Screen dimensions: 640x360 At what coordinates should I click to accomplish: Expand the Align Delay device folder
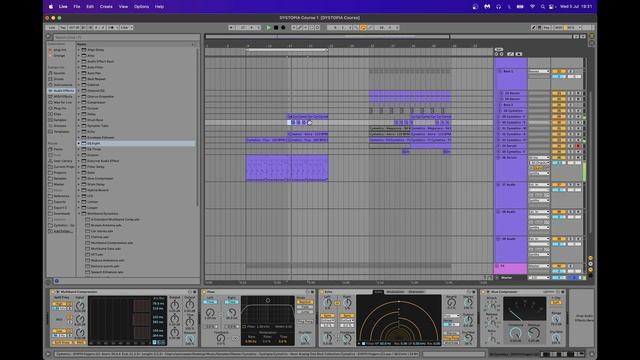(79, 50)
